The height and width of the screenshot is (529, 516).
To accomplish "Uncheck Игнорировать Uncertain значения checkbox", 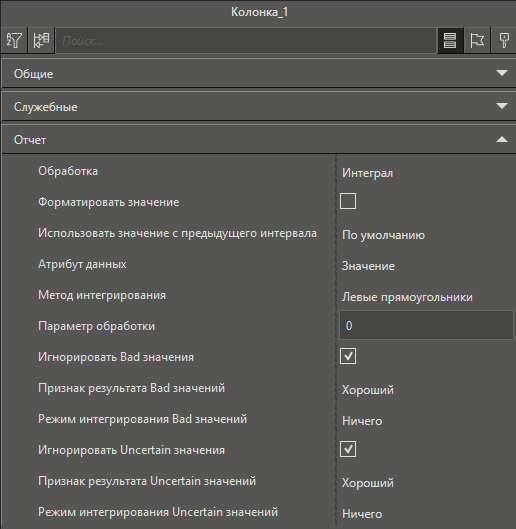I will click(x=348, y=449).
